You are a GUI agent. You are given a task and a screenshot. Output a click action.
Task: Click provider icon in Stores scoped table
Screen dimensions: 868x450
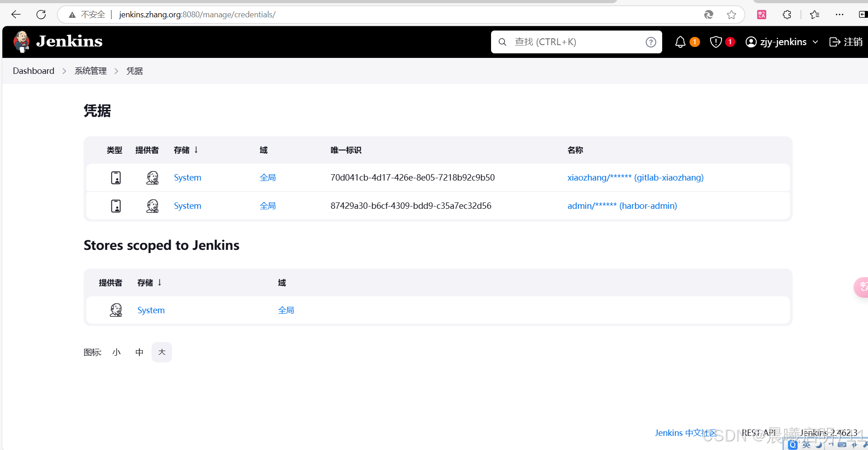[x=116, y=310]
